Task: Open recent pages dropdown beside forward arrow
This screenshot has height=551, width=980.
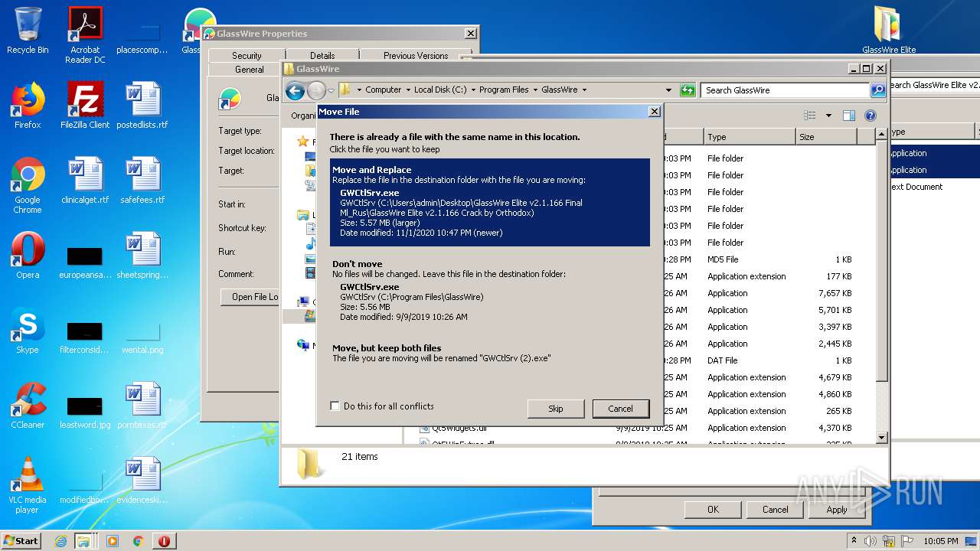Action: click(x=331, y=91)
